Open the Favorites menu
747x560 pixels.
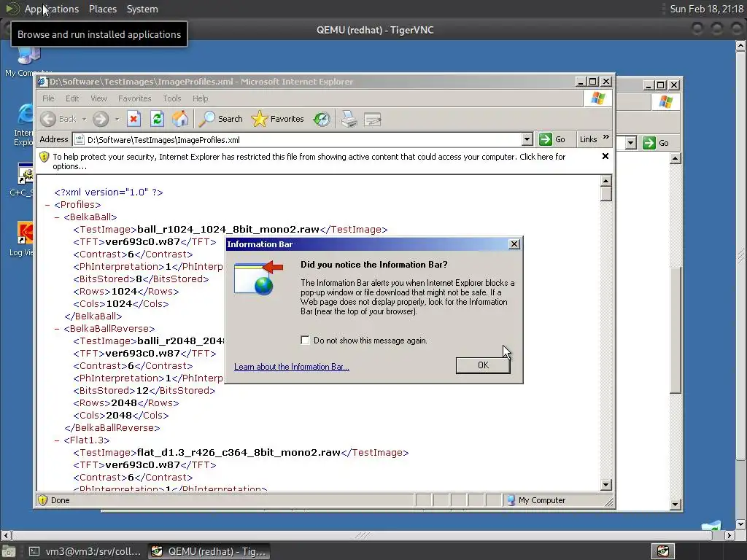coord(135,98)
